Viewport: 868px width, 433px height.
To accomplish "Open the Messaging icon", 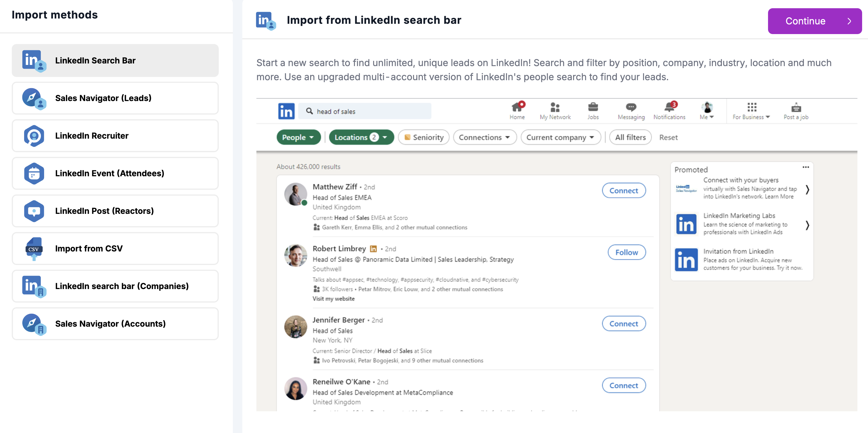I will click(631, 108).
